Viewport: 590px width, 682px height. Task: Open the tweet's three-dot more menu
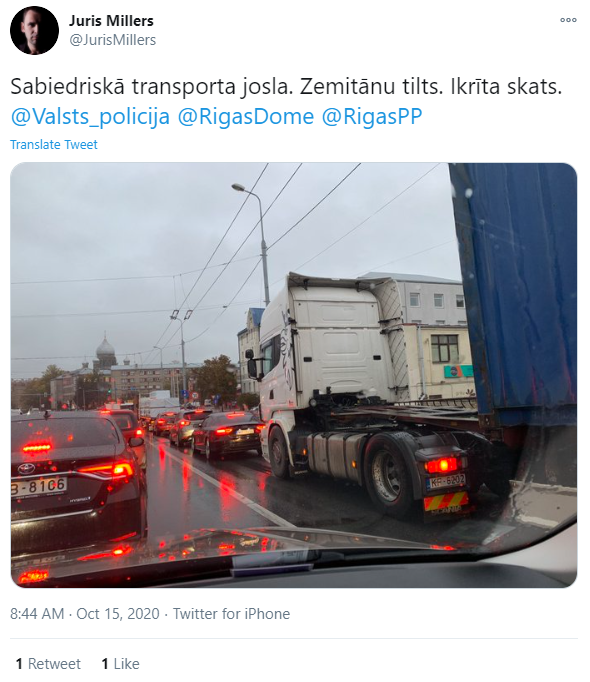click(x=568, y=20)
